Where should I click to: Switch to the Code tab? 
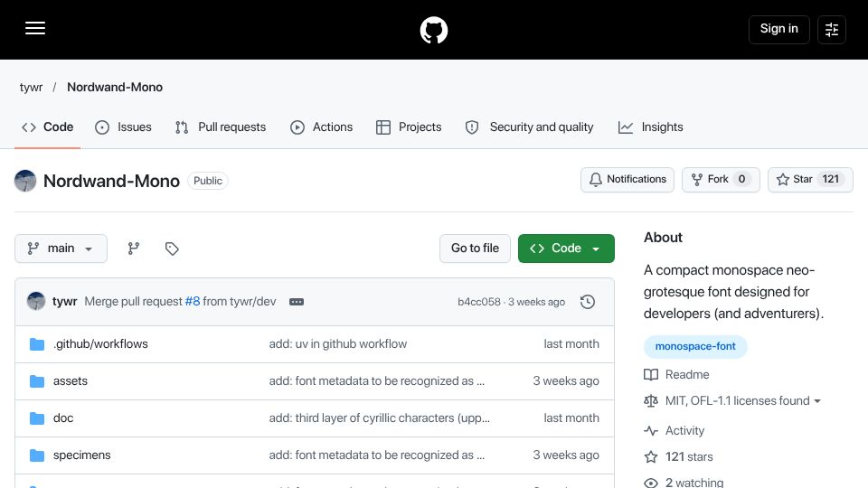(48, 127)
